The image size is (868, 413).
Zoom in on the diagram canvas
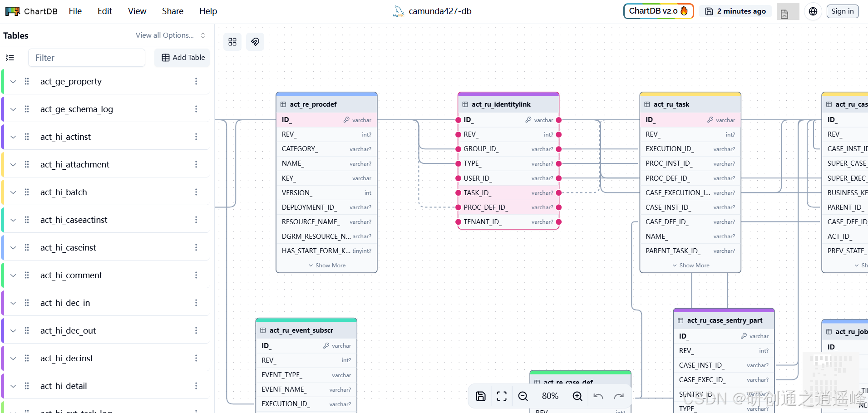click(577, 396)
